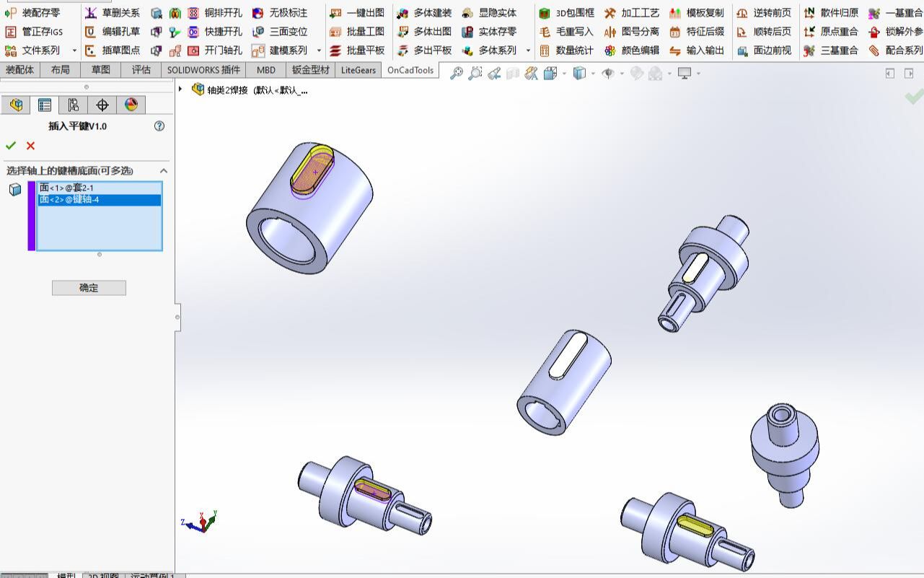Click the 面边前视 tool
The image size is (924, 578).
(764, 50)
